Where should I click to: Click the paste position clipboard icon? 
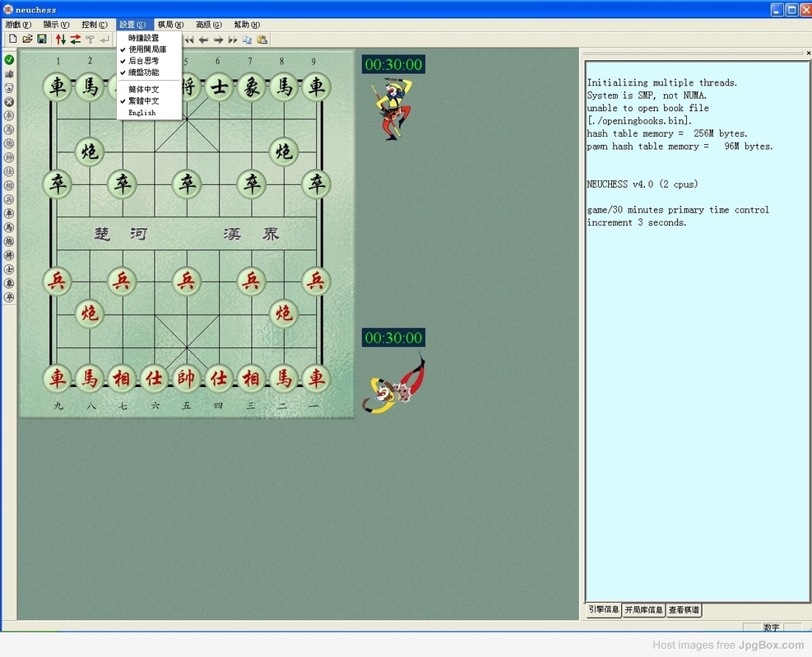click(x=262, y=40)
